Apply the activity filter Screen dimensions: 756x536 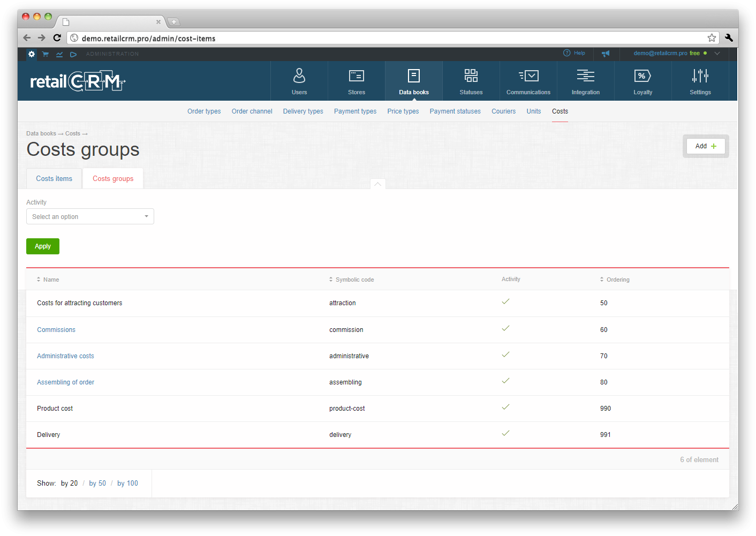pos(43,246)
